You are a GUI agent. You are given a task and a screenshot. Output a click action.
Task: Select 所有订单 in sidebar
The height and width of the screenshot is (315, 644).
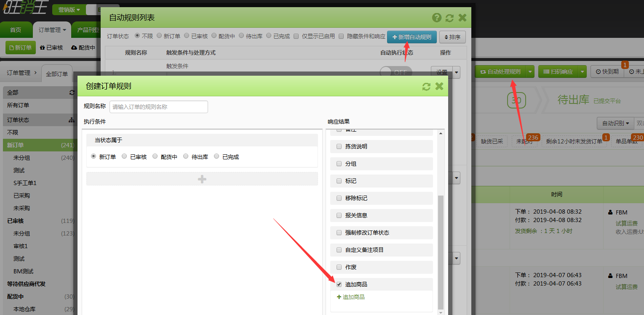(18, 105)
